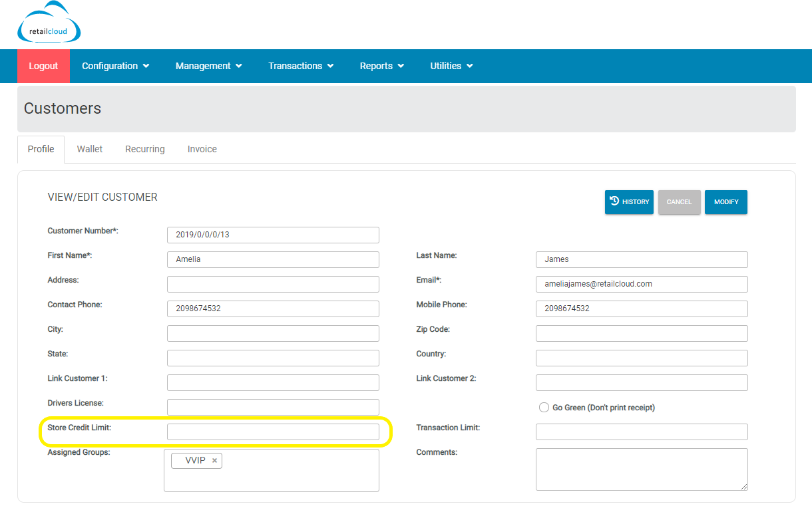
Task: Click the Cancel button
Action: coord(679,202)
